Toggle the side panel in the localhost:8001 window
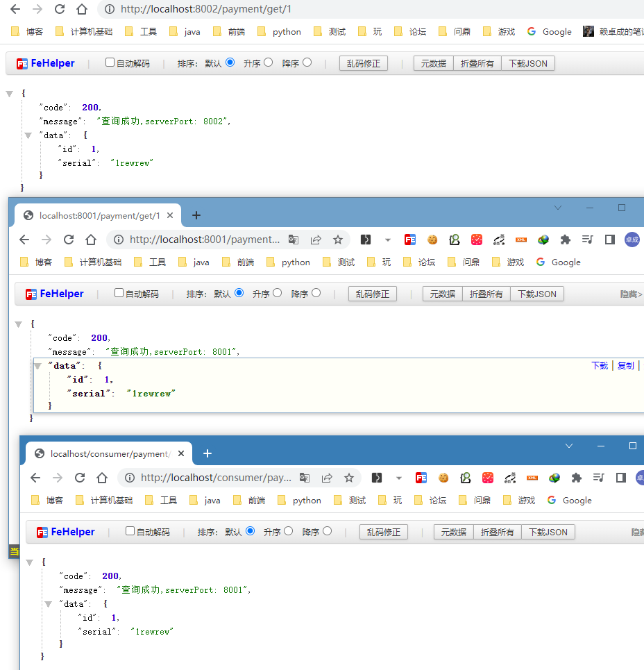Screen dimensions: 644x670 click(x=610, y=240)
